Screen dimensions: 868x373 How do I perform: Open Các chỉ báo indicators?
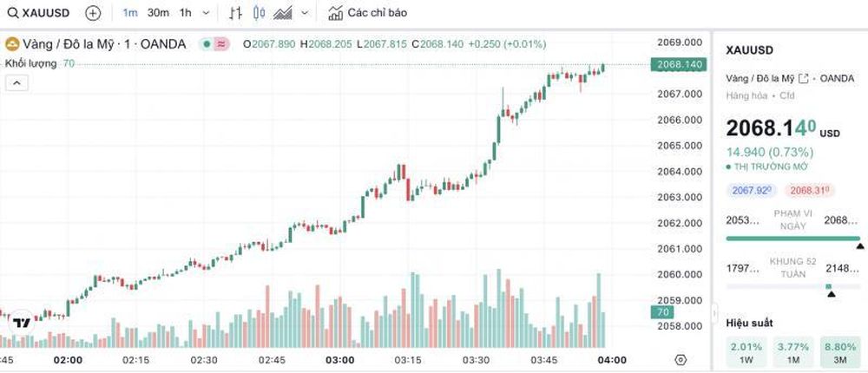coord(367,13)
